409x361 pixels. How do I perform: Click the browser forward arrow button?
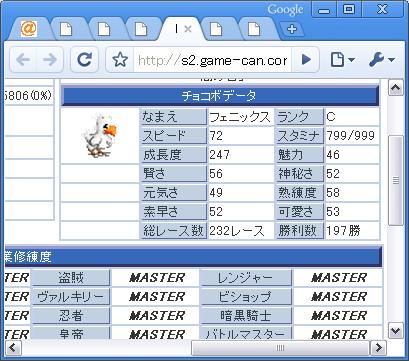[50, 60]
